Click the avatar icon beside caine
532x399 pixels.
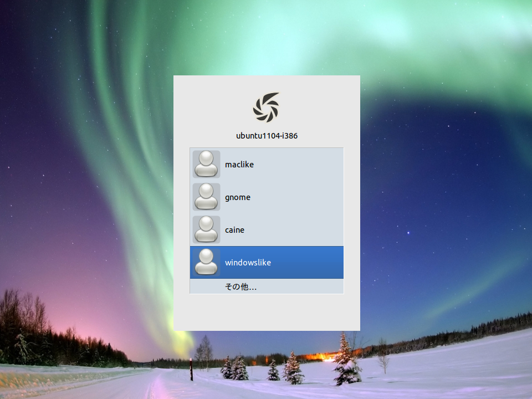pos(206,229)
